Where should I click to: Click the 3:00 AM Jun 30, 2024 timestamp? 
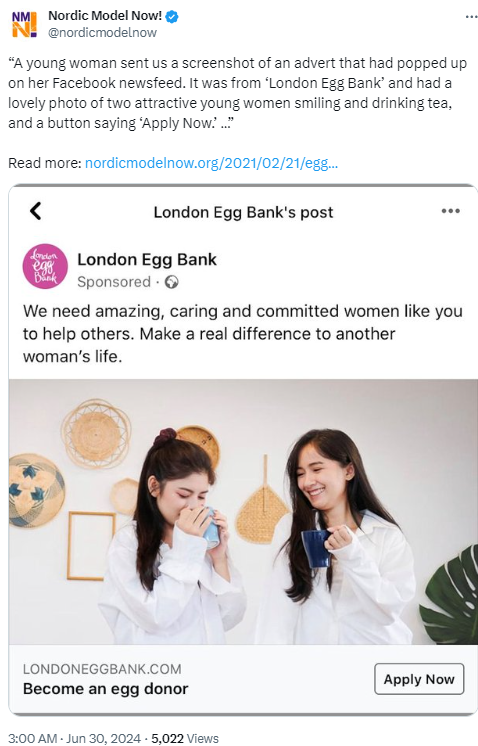(74, 738)
